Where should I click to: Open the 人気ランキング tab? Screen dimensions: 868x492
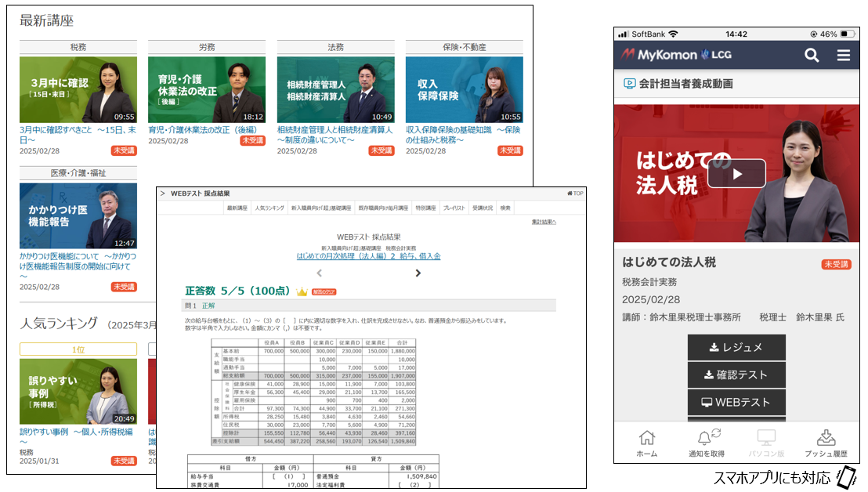[269, 208]
